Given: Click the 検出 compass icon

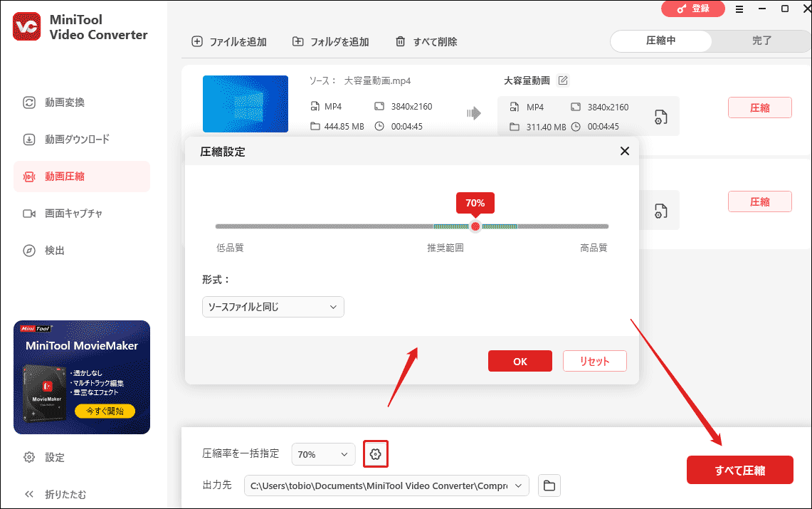Looking at the screenshot, I should click(x=29, y=251).
